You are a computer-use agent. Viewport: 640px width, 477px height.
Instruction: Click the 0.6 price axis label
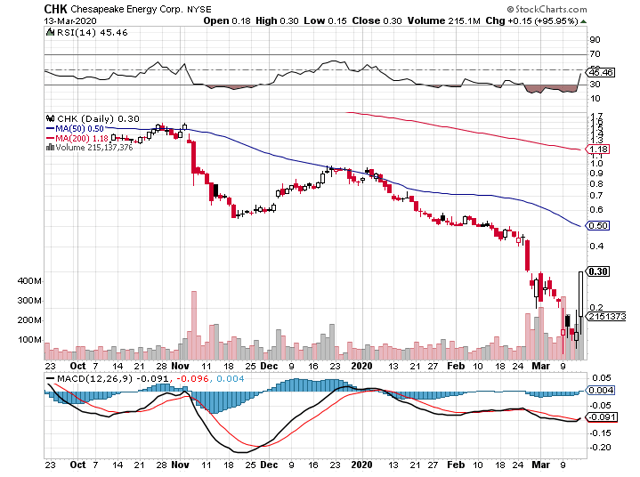coord(596,210)
